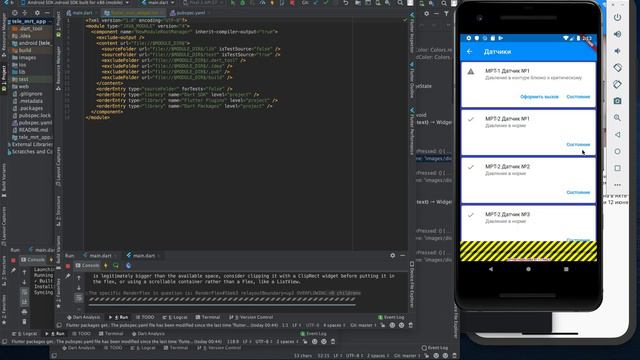Toggle soft-wrap icon in the front Run console gutter
Viewport: 640px width, 360px height.
click(79, 298)
